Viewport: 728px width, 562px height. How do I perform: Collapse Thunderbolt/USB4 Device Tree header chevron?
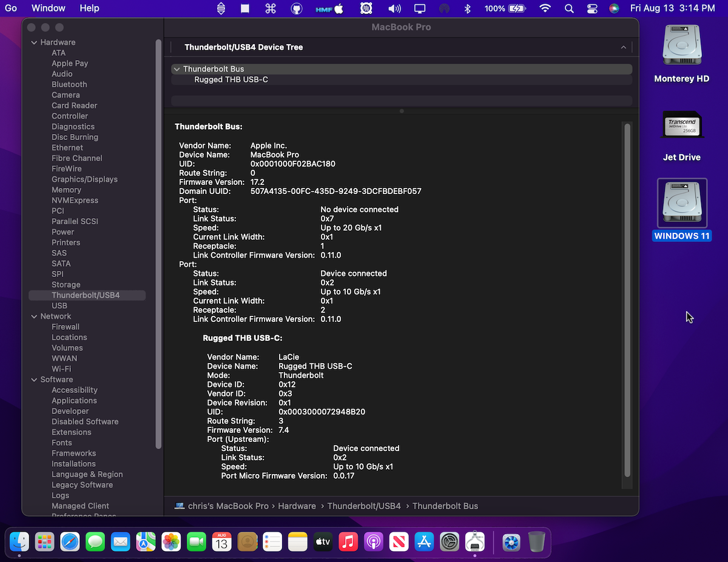623,47
